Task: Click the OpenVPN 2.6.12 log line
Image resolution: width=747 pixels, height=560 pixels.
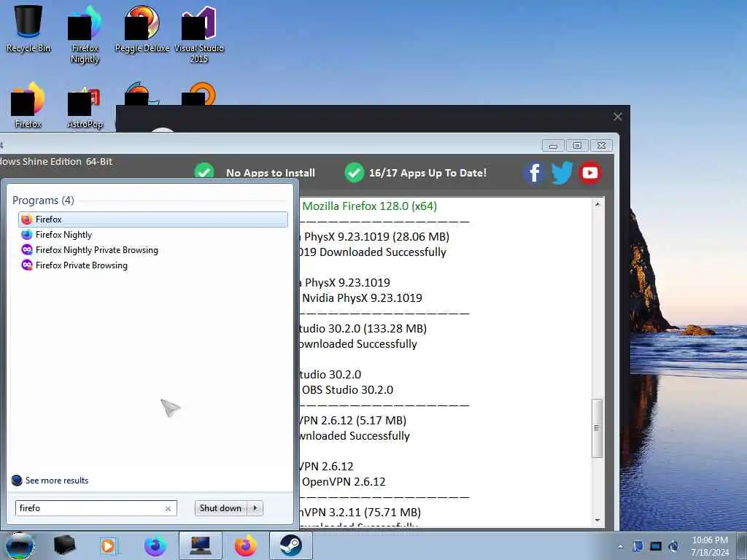Action: [x=344, y=481]
